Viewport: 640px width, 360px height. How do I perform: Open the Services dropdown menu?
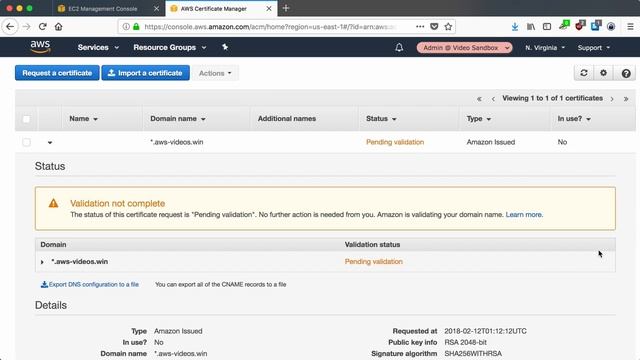pos(98,47)
